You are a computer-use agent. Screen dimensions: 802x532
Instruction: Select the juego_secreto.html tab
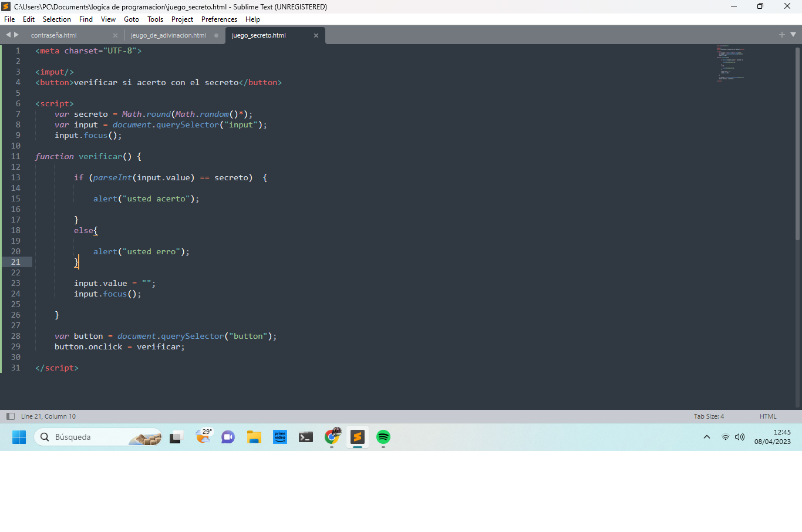point(259,35)
